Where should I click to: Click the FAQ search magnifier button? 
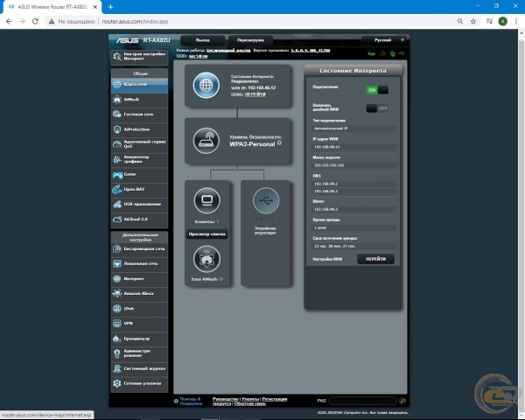(x=402, y=401)
